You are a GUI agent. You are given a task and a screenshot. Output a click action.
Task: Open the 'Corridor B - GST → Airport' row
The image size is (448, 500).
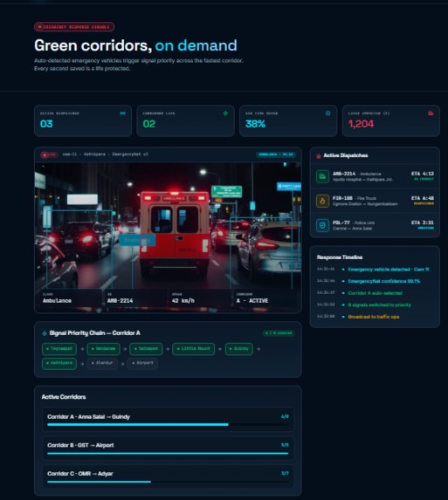168,448
